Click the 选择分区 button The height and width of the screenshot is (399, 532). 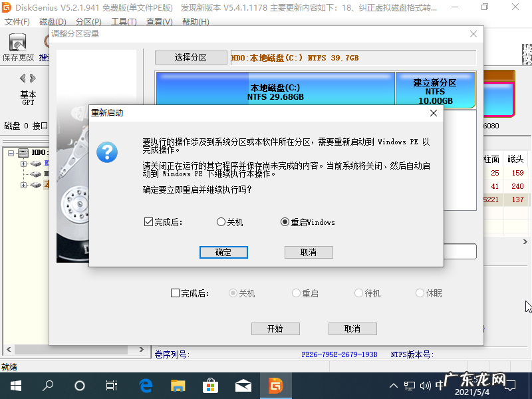tap(190, 58)
